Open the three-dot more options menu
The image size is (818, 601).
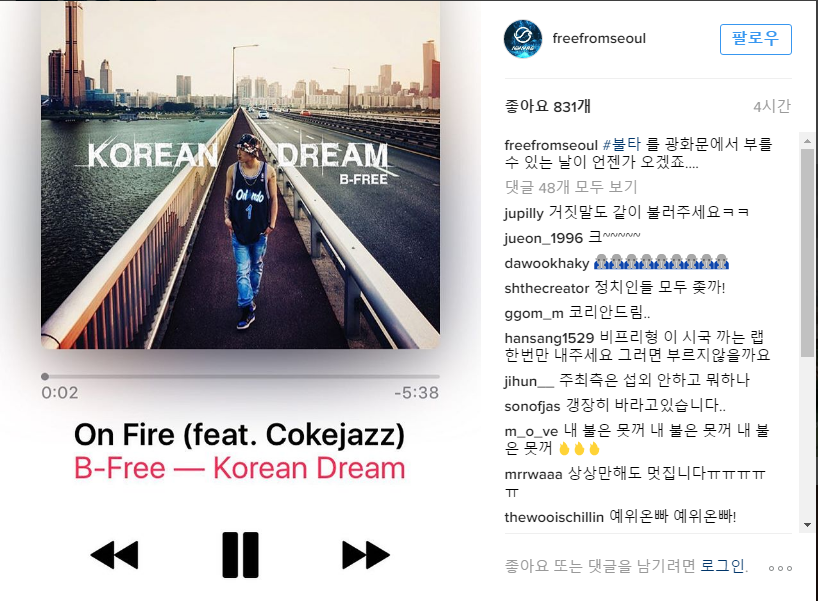point(780,568)
